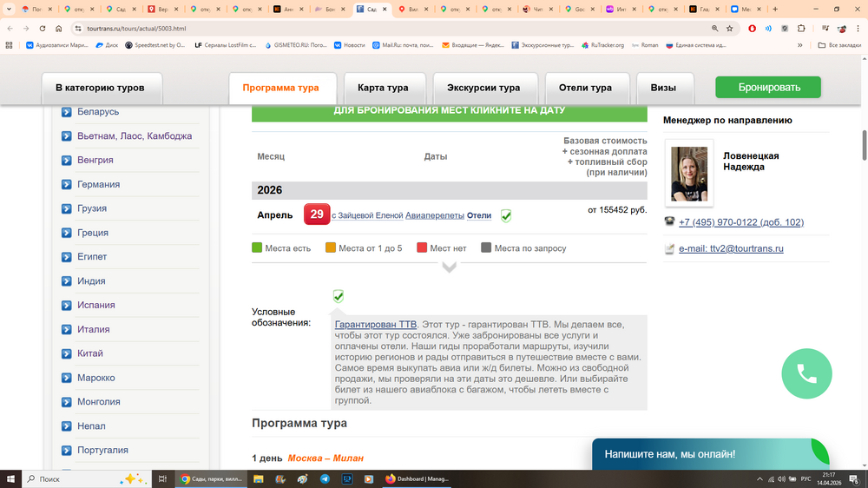Image resolution: width=868 pixels, height=488 pixels.
Task: Switch to the Карта тура tab
Action: 383,88
